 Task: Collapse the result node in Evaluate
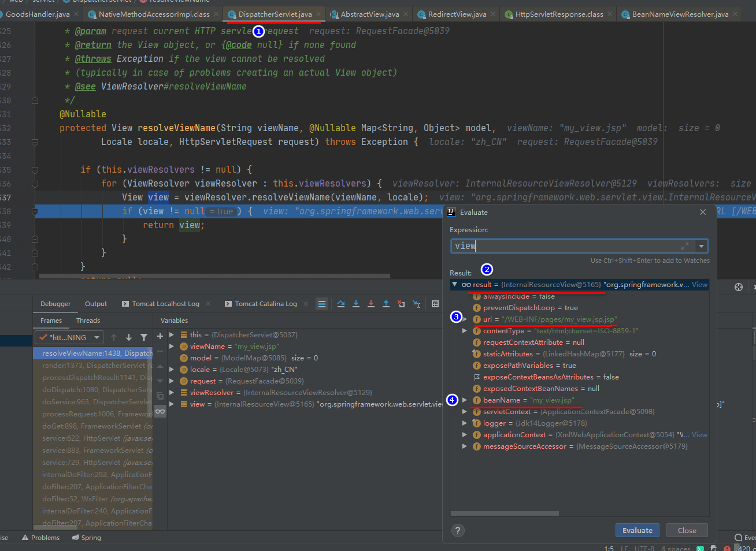pos(455,284)
